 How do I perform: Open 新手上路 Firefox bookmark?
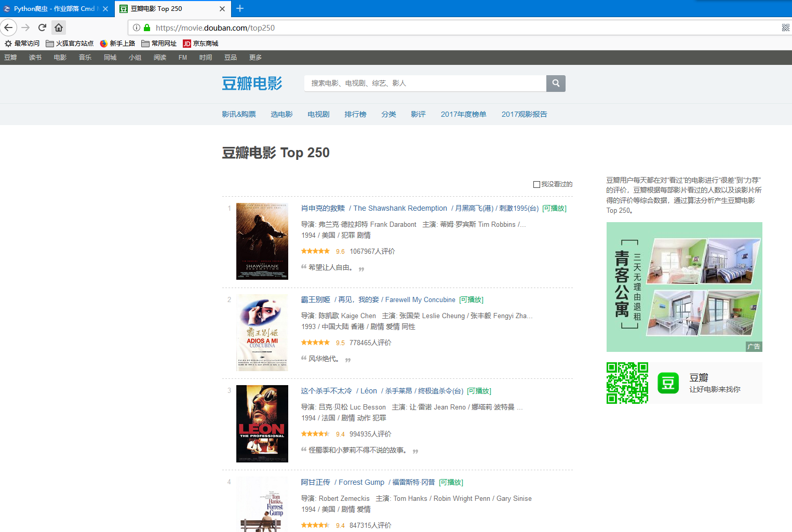(x=117, y=44)
